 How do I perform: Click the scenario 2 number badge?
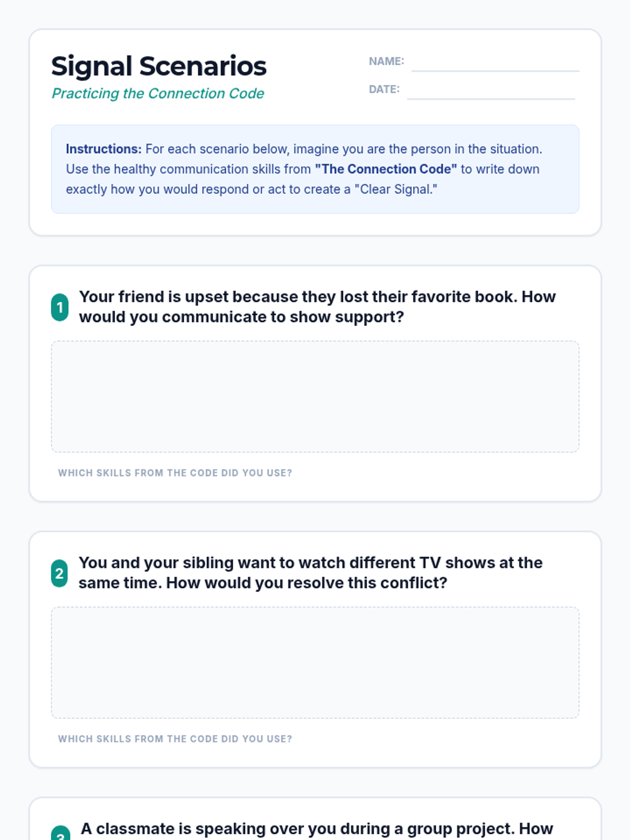tap(59, 573)
